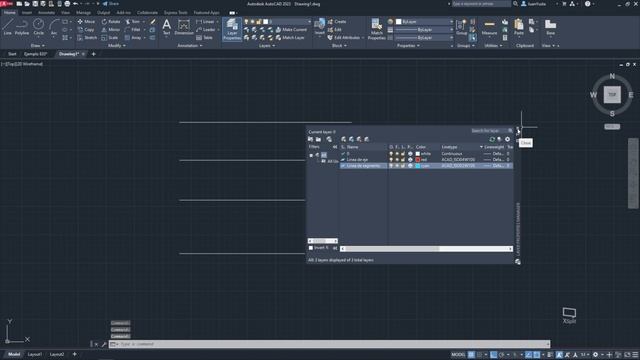Click Create block button
The width and height of the screenshot is (640, 360).
pos(337,22)
